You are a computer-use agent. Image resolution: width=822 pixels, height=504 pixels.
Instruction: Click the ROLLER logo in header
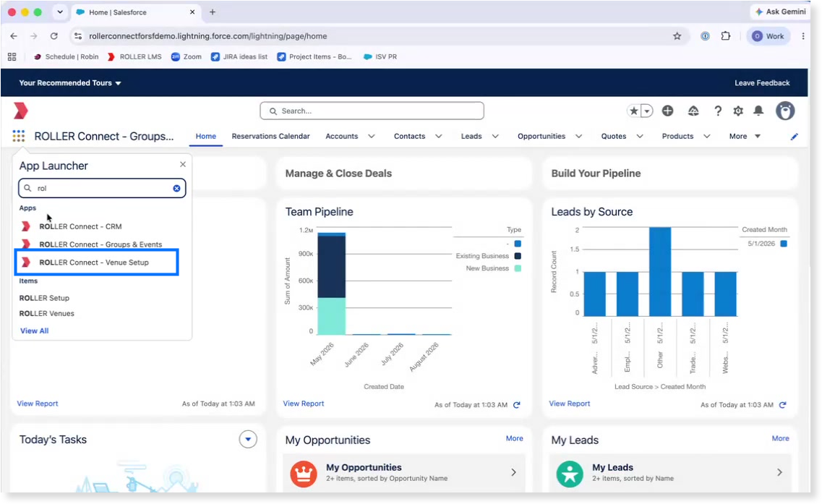20,111
